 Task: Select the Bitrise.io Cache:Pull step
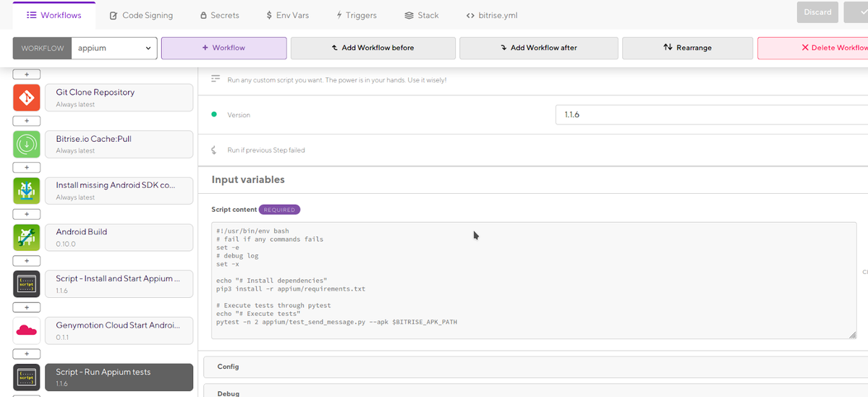coord(119,144)
